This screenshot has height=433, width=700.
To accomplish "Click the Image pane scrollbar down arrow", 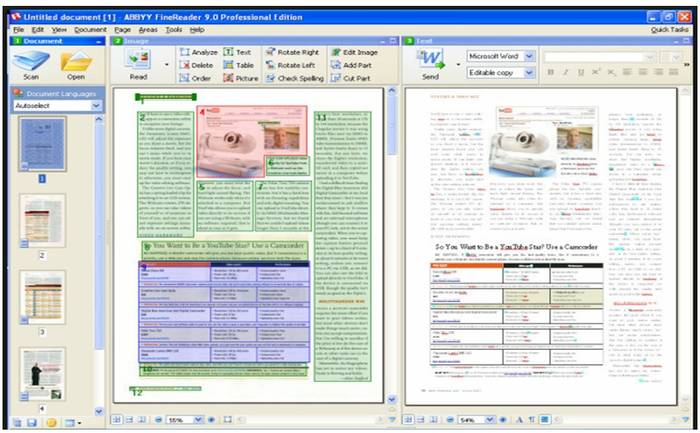I will click(392, 400).
